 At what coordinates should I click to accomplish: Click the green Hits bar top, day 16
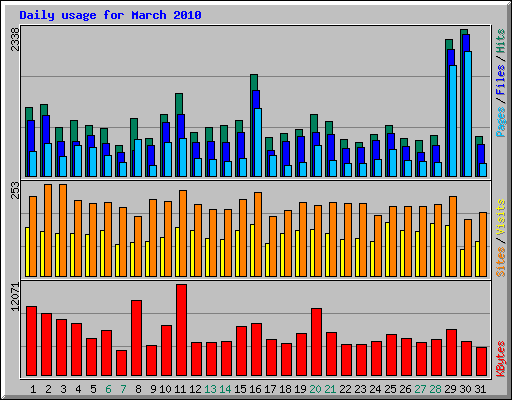254,82
